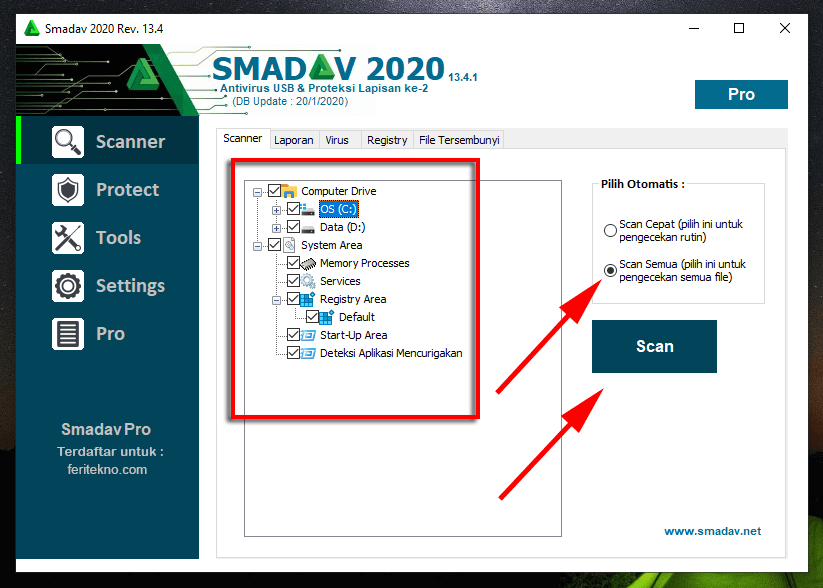The image size is (823, 588).
Task: Toggle the Start-Up Area checkbox
Action: pos(293,334)
